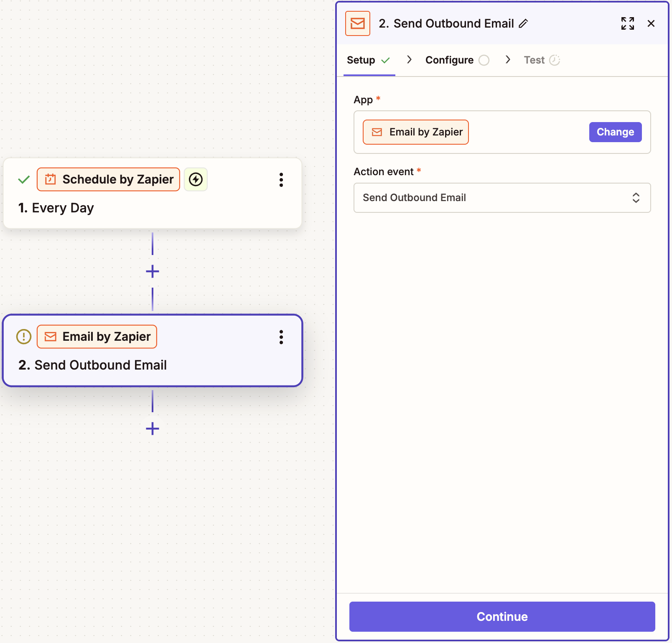
Task: Open the Action event selector
Action: click(502, 198)
